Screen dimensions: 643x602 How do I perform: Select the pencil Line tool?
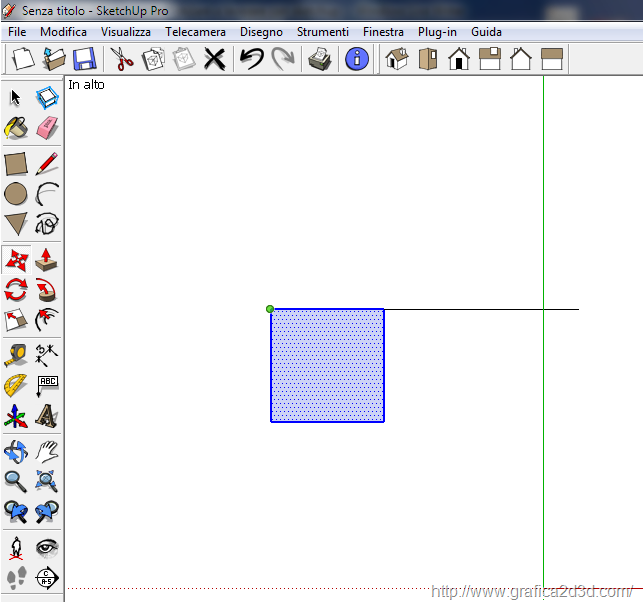click(x=47, y=164)
